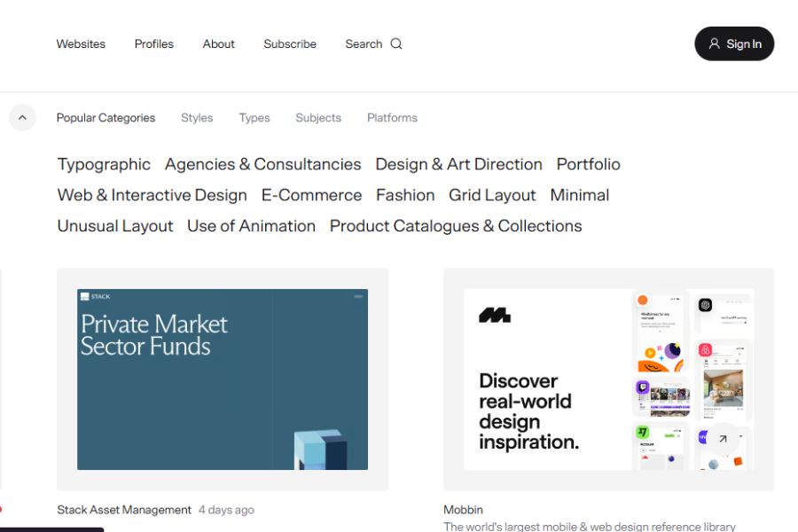Switch to the Styles tab
Viewport: 798px width, 532px height.
[197, 117]
